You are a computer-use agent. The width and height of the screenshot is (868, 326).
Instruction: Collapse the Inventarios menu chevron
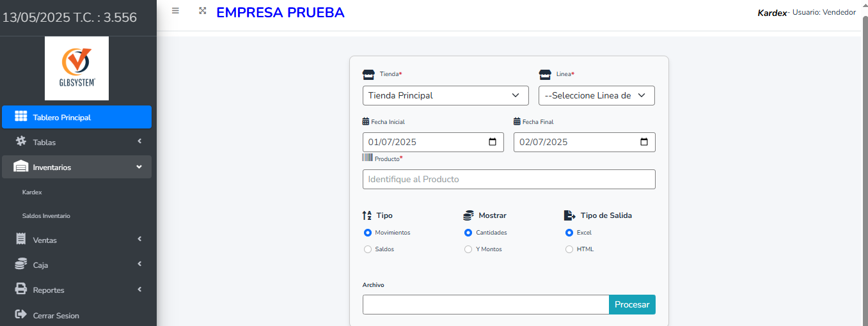tap(139, 167)
